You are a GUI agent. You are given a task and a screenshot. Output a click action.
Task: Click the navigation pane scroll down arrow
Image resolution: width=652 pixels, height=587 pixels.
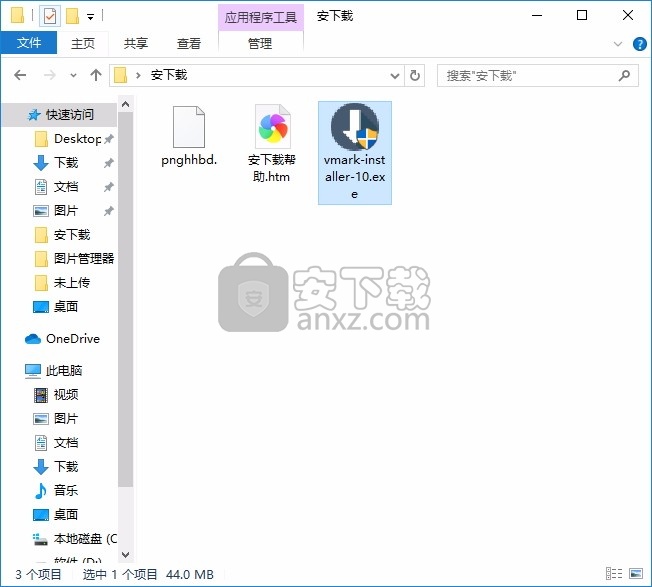click(126, 555)
